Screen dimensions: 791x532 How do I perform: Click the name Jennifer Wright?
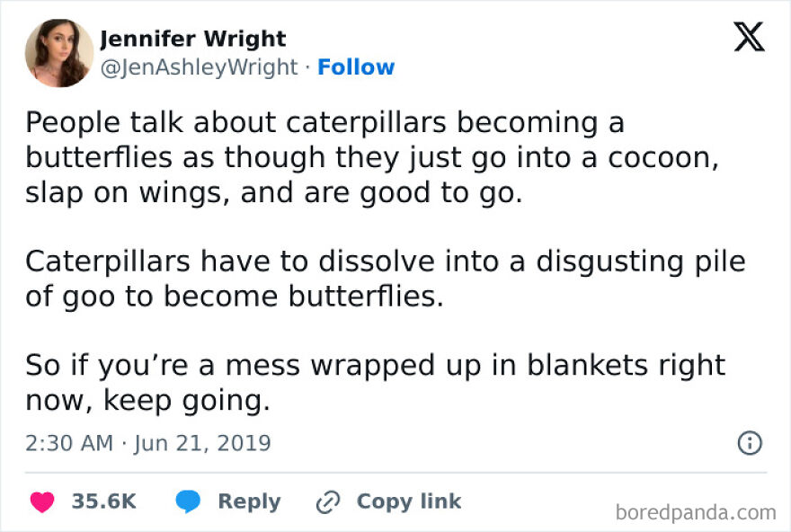pos(196,39)
